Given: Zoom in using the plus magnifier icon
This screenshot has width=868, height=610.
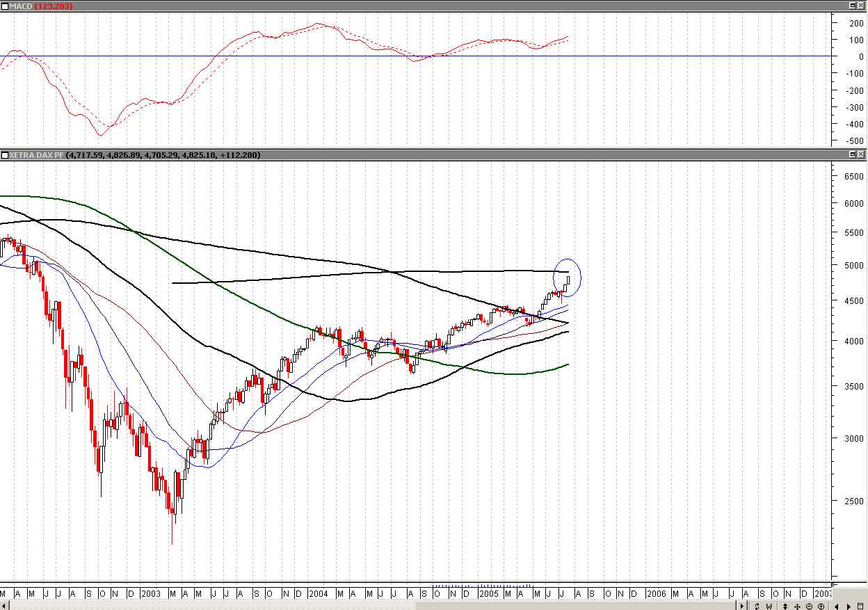Looking at the screenshot, I should [x=821, y=606].
